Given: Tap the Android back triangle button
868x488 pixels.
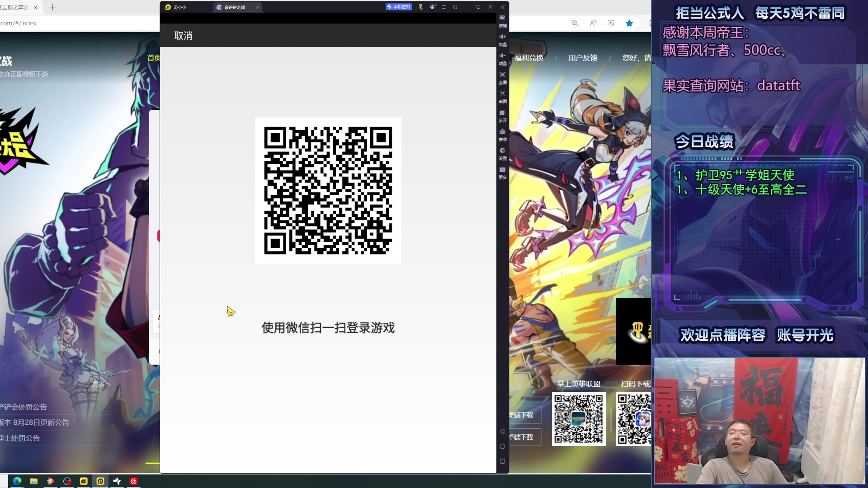Looking at the screenshot, I should pos(502,431).
